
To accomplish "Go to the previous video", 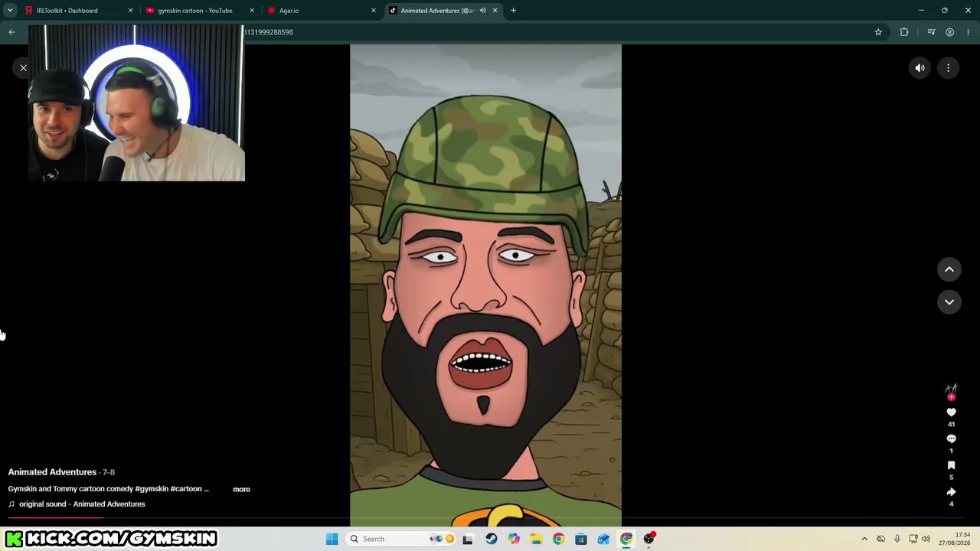I will click(949, 269).
